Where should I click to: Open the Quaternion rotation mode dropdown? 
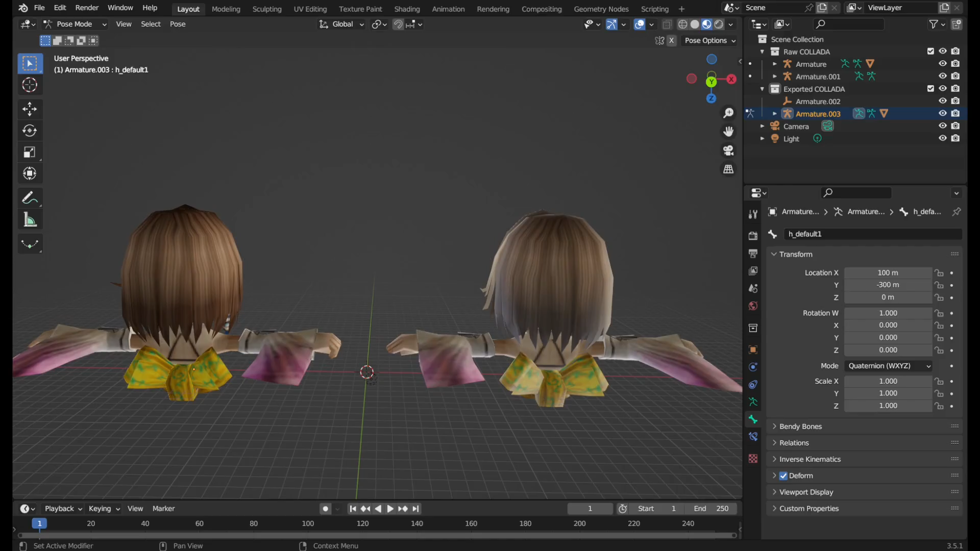[889, 366]
